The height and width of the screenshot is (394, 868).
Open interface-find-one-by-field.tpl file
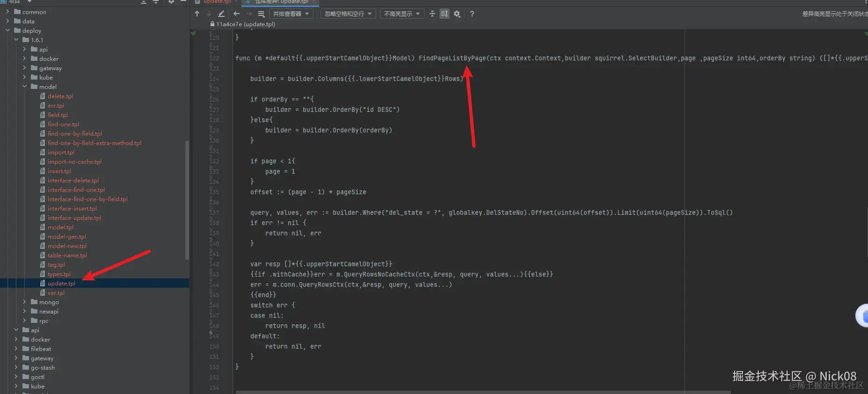point(88,199)
